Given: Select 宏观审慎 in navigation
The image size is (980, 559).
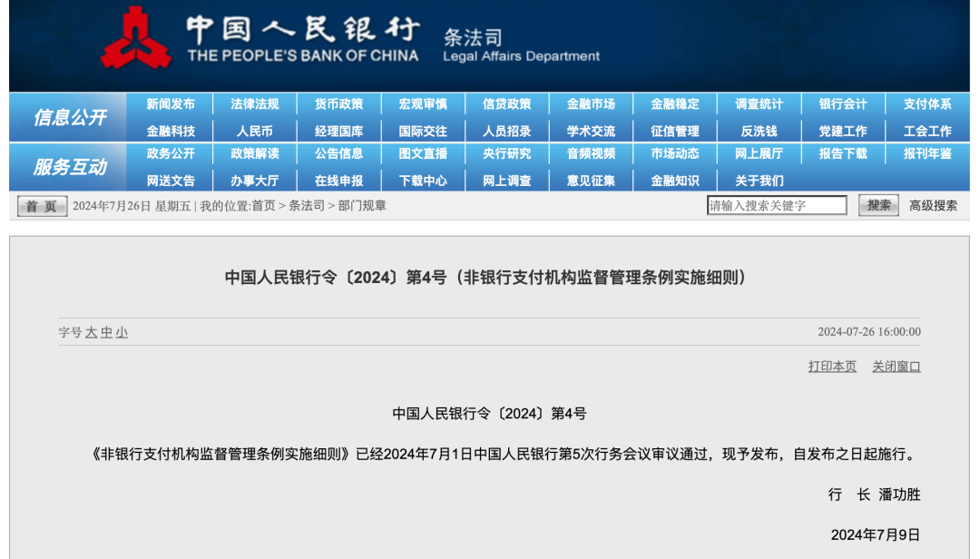Looking at the screenshot, I should (x=423, y=104).
